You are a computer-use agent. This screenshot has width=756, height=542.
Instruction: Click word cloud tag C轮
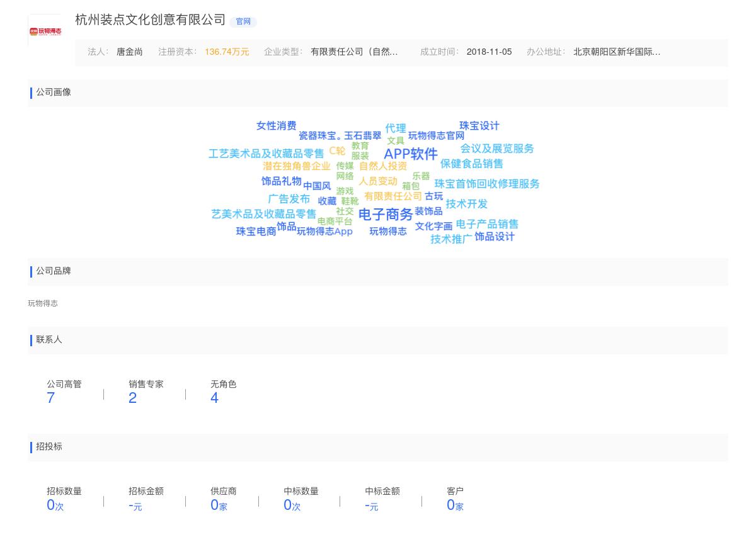click(337, 151)
